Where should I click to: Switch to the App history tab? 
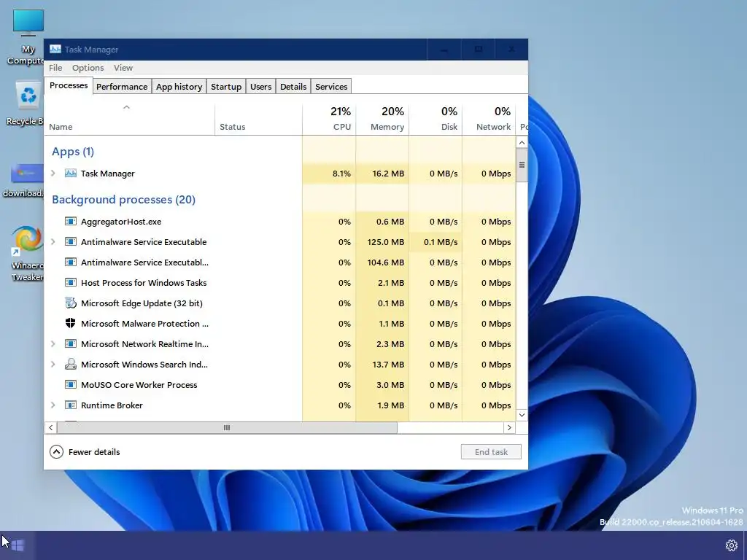click(x=179, y=87)
